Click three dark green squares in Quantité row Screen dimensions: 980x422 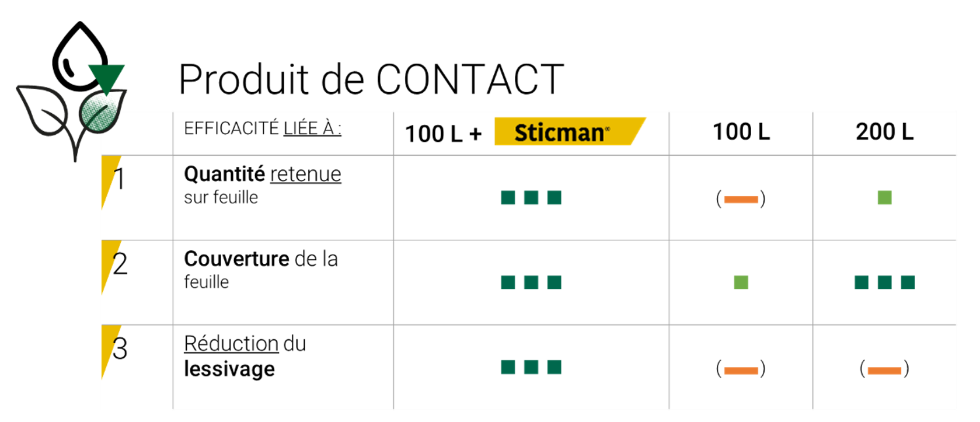pos(531,198)
